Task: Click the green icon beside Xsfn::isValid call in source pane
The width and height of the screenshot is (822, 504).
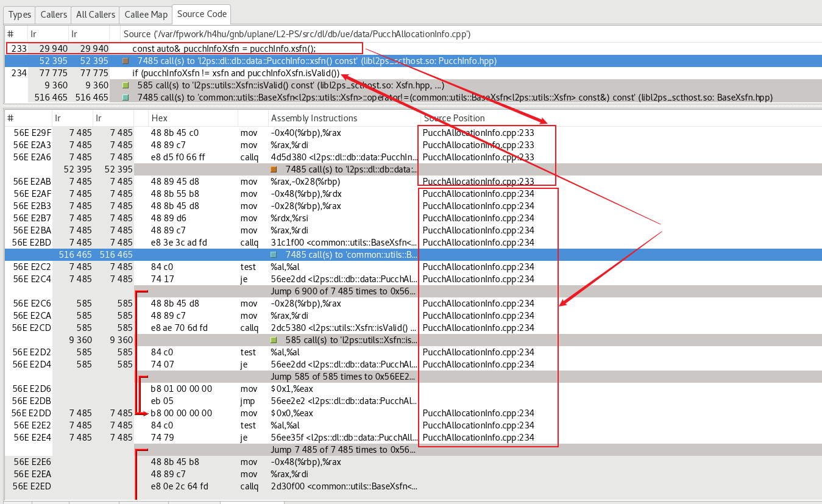Action: coord(126,85)
